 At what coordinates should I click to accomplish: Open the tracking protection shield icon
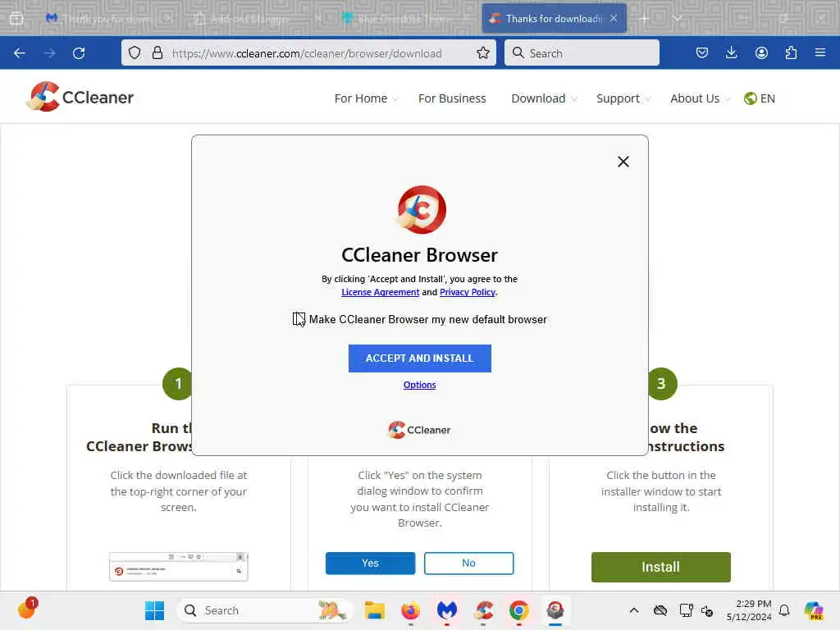coord(135,52)
